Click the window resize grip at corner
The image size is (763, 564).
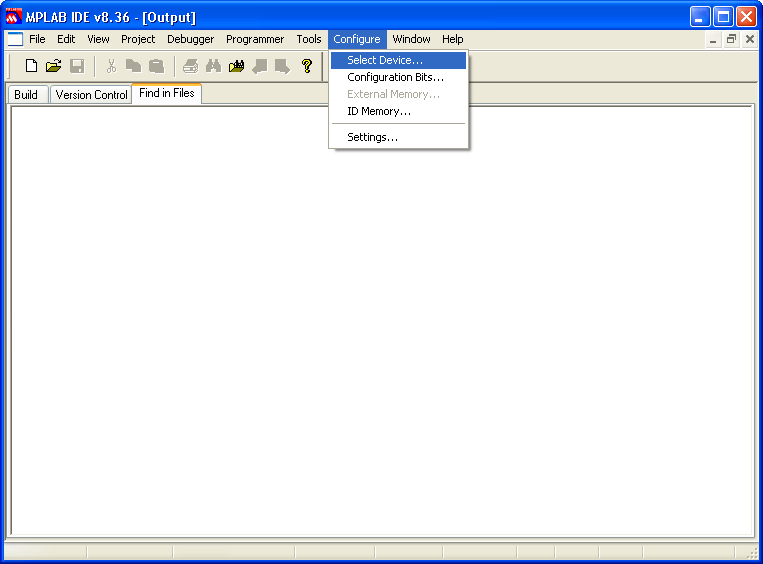coord(753,553)
